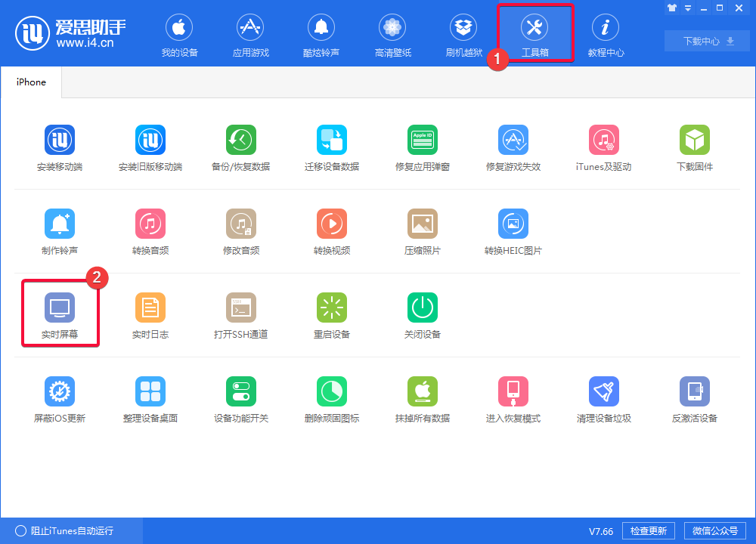756x544 pixels.
Task: Open the 设备功能开关 device switches tool
Action: pos(240,399)
